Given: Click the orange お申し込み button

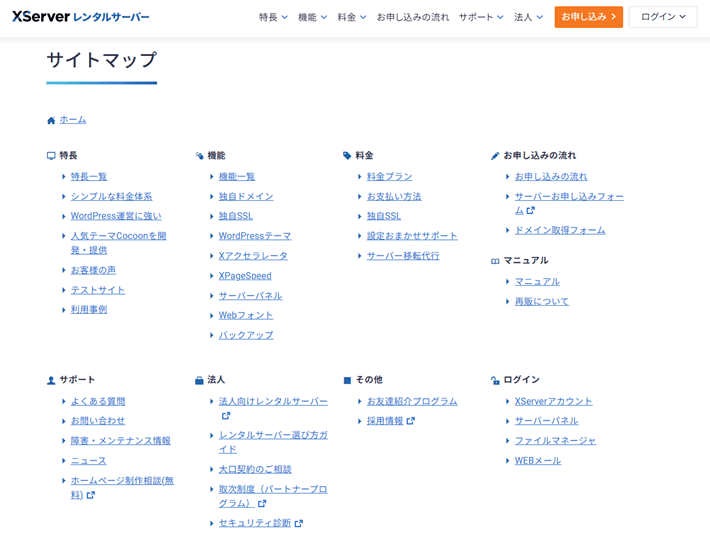Looking at the screenshot, I should tap(589, 17).
